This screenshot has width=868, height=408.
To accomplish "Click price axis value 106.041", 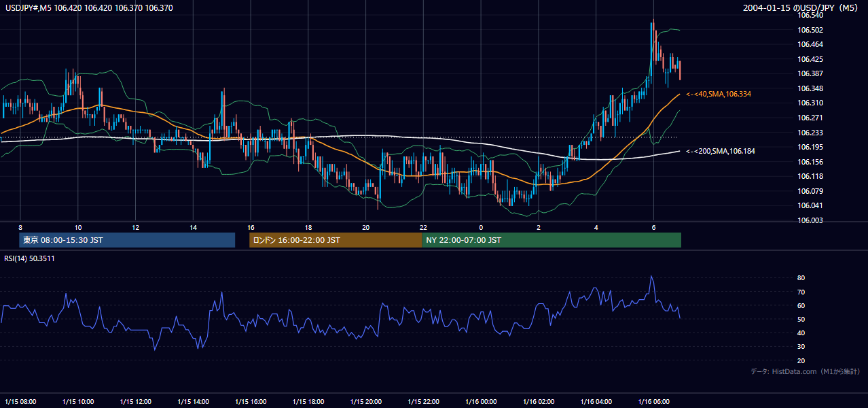I will (x=810, y=205).
